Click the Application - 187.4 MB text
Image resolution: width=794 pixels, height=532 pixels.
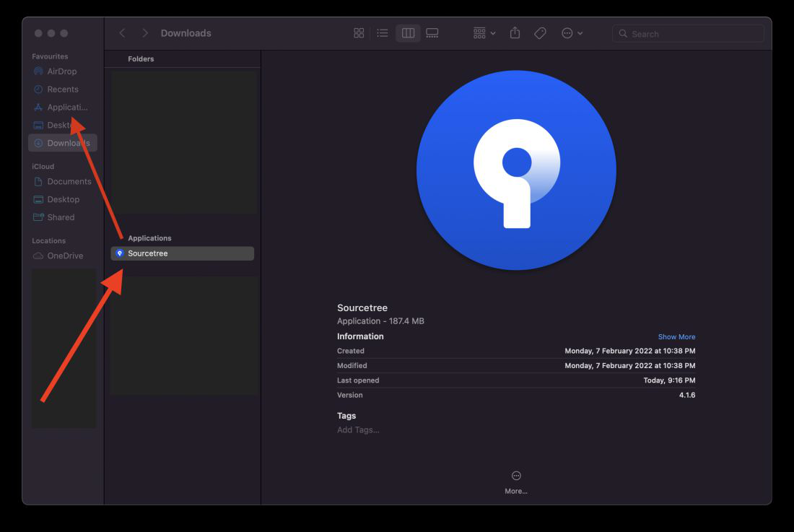pos(381,321)
